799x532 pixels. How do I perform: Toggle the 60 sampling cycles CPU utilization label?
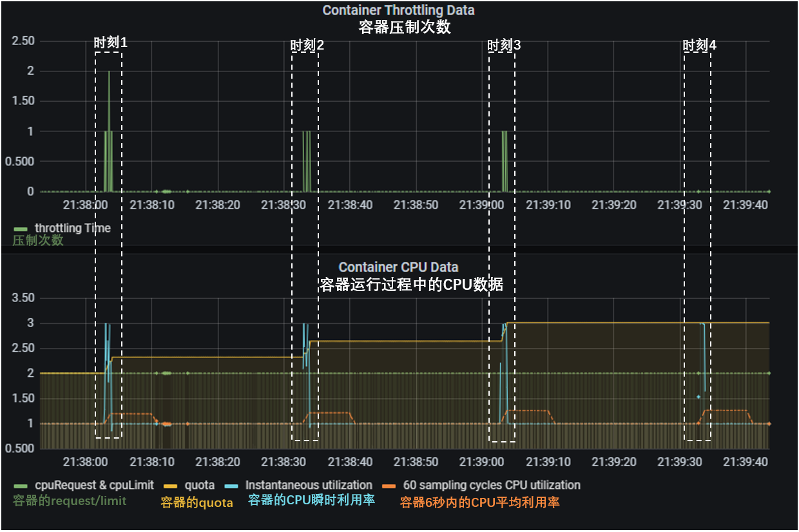tap(492, 485)
